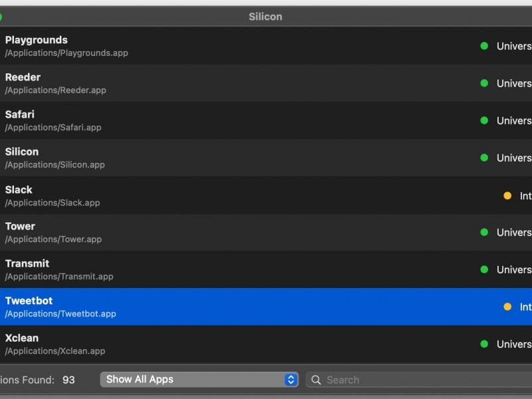Click the green status dot beside Reeder
532x399 pixels.
coord(484,83)
